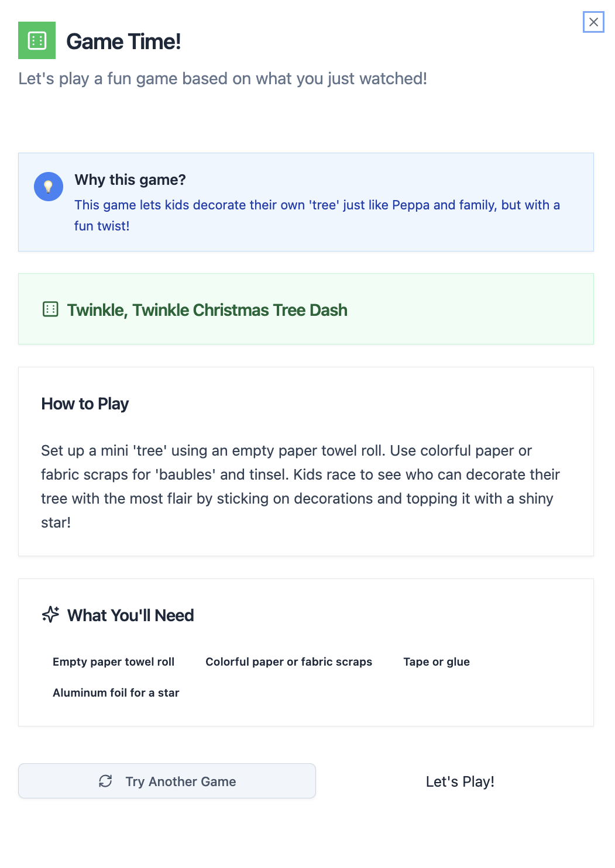615x868 pixels.
Task: Select Colorful paper or fabric scraps item
Action: (x=288, y=662)
